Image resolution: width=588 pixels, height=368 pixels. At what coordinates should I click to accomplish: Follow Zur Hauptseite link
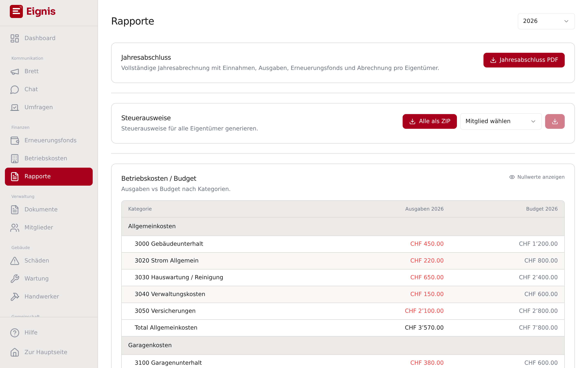point(49,352)
